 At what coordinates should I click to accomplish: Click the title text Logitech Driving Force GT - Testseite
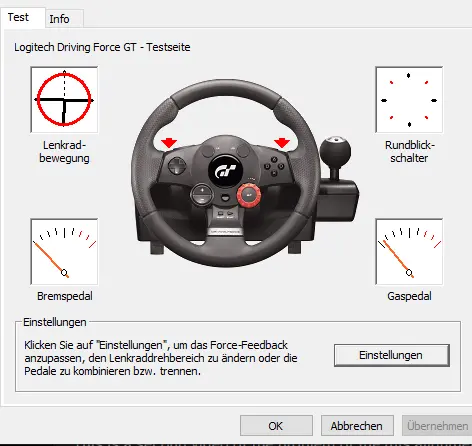coord(102,47)
